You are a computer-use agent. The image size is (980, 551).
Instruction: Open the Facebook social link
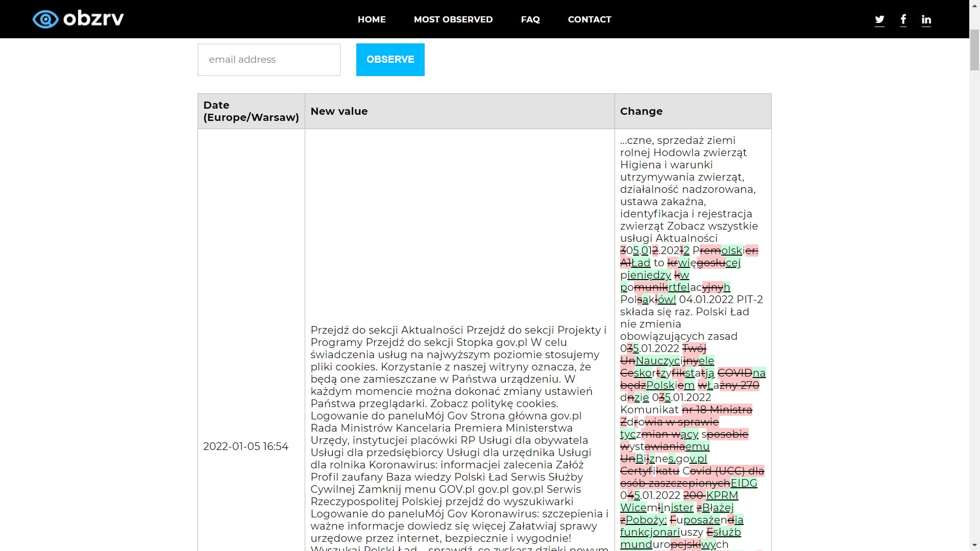point(903,19)
